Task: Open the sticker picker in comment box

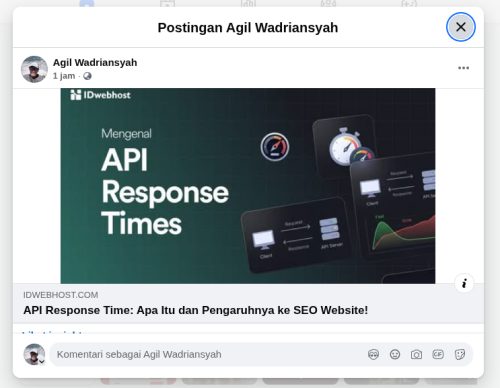Action: (x=460, y=354)
